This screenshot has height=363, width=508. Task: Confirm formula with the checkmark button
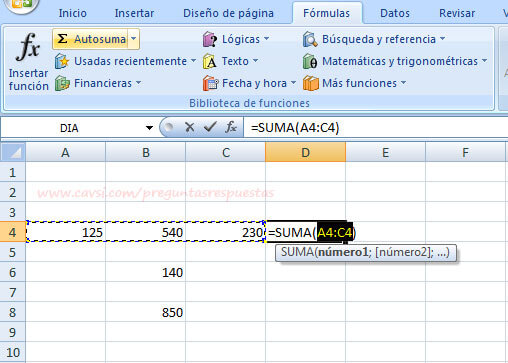[x=210, y=127]
